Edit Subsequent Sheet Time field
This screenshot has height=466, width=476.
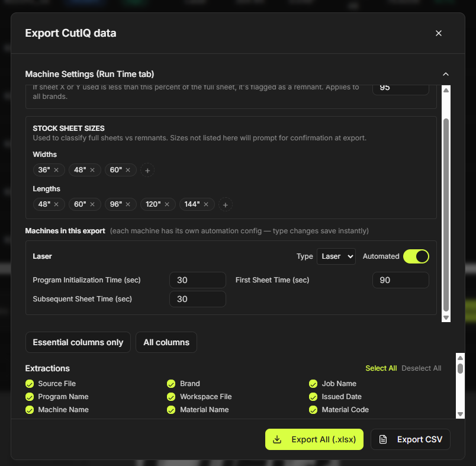198,299
